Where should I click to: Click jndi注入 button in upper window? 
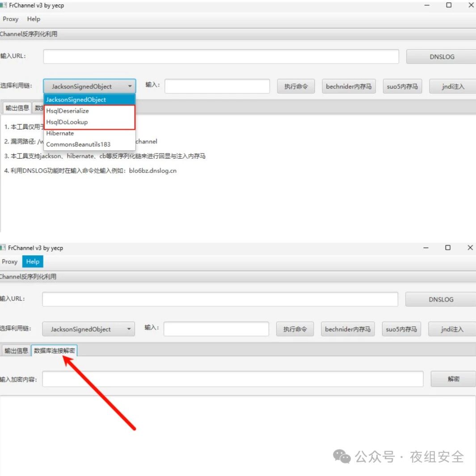click(453, 87)
